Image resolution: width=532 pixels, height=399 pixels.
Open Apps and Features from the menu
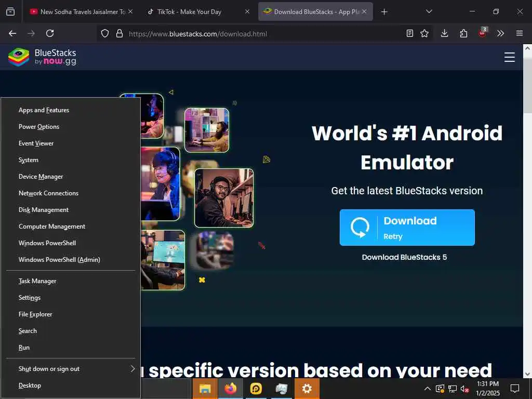(71, 110)
